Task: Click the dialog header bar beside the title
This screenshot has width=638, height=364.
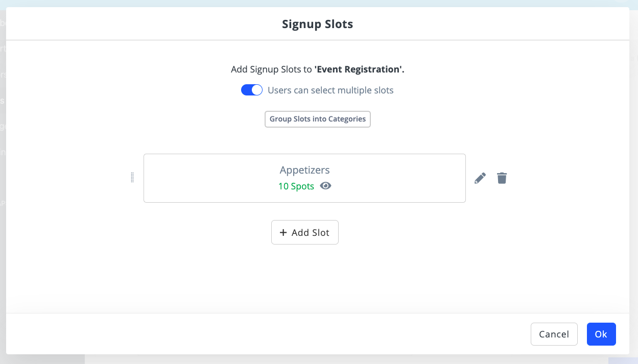Action: point(460,24)
